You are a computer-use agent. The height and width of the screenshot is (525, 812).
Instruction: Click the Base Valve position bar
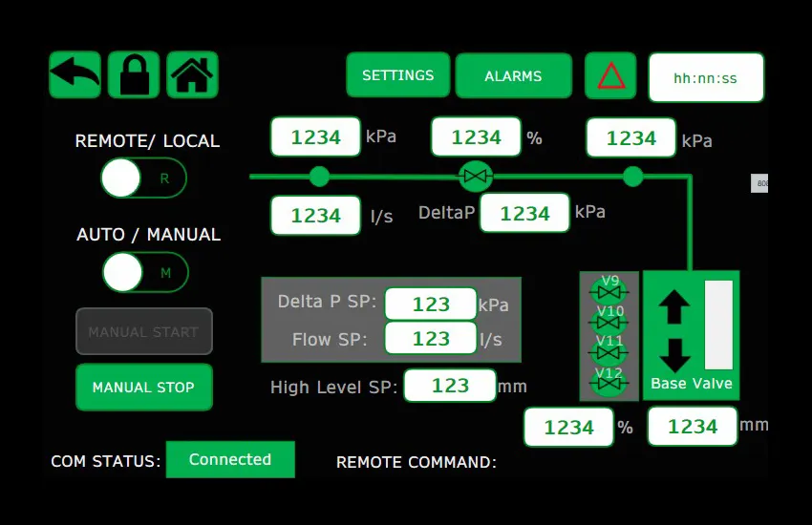pos(718,325)
